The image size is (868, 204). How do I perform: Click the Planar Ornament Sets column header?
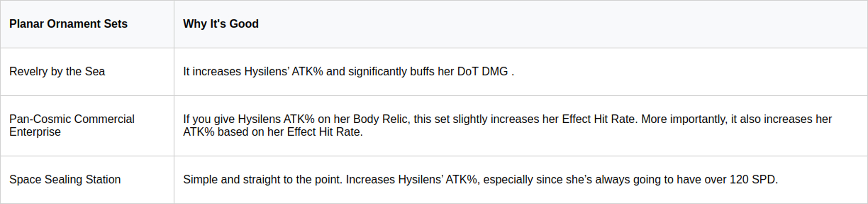click(x=68, y=24)
